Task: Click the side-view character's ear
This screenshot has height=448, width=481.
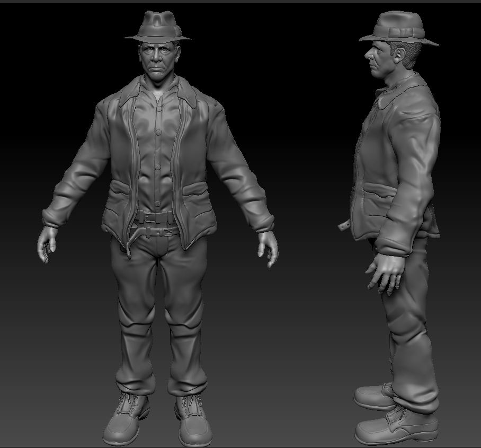Action: point(400,56)
